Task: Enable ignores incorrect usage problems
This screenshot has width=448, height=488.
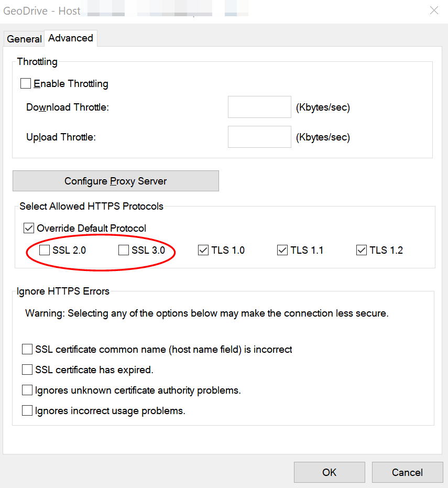Action: (x=27, y=410)
